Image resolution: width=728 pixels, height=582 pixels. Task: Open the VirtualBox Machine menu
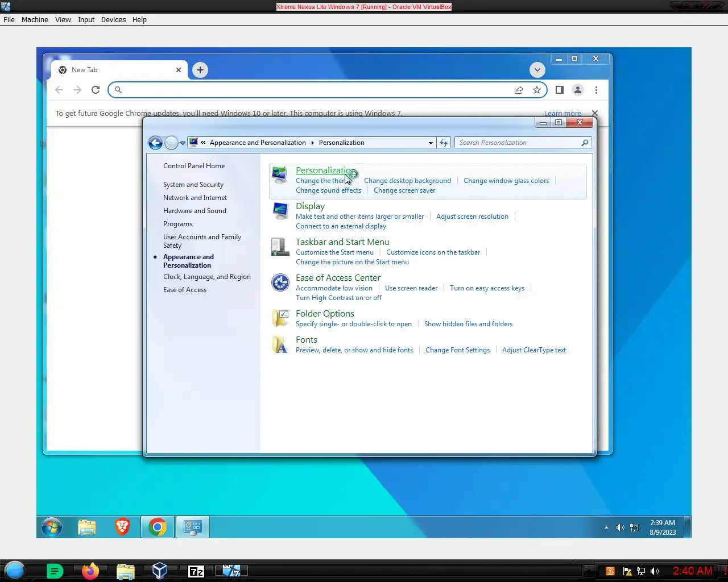[x=35, y=19]
